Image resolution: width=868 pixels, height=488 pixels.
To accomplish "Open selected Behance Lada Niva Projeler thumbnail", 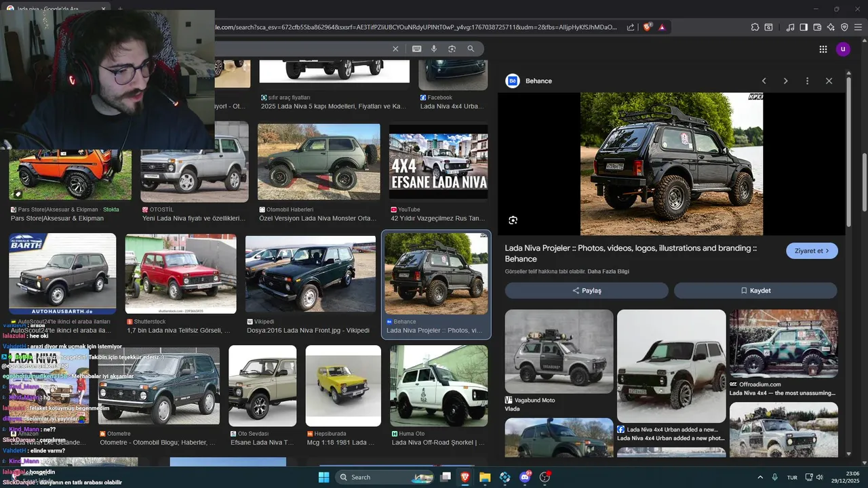I will point(436,274).
